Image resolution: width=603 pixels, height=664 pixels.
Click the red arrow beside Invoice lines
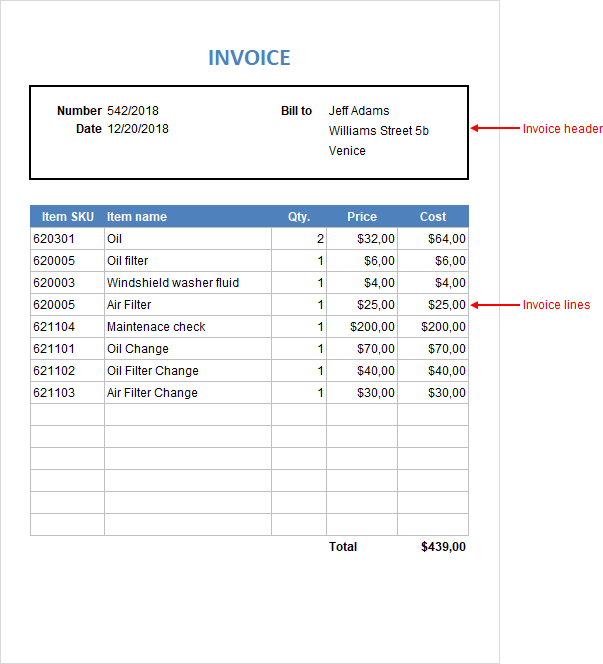(493, 305)
